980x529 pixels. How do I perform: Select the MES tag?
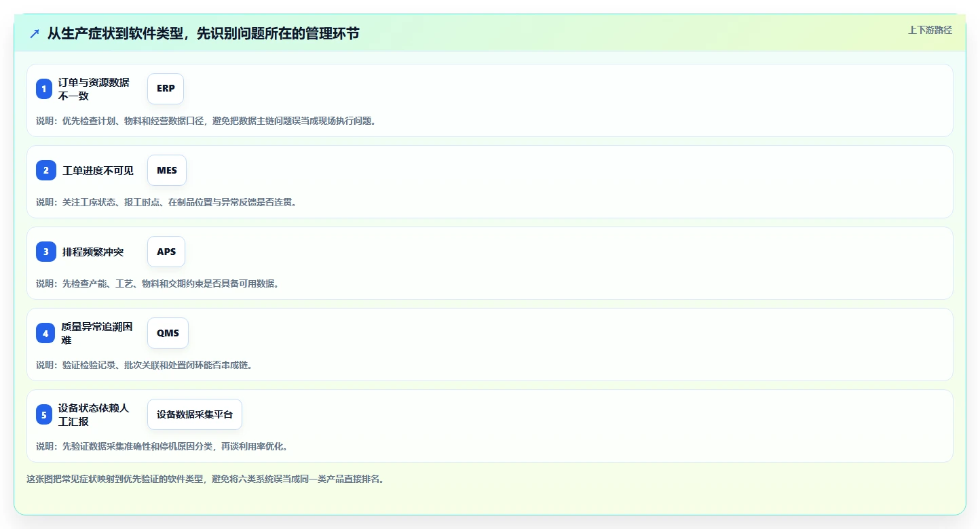click(x=167, y=170)
